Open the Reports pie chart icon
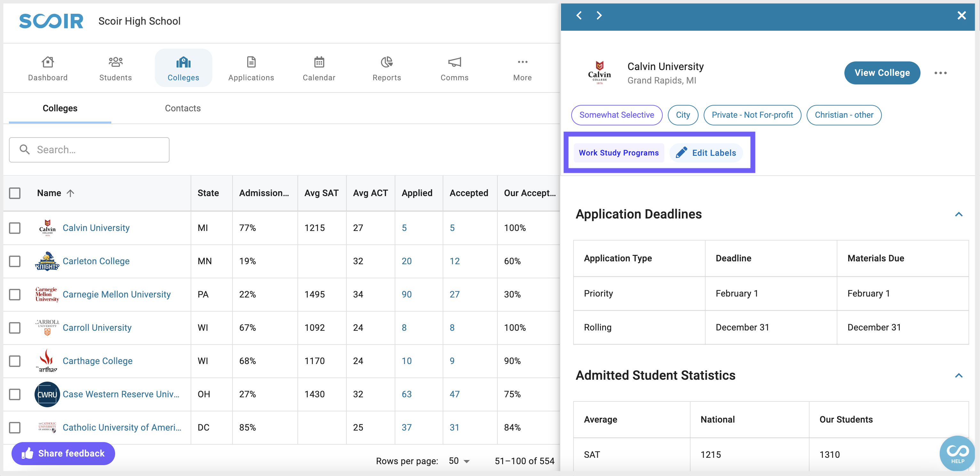Viewport: 980px width, 476px height. click(386, 62)
